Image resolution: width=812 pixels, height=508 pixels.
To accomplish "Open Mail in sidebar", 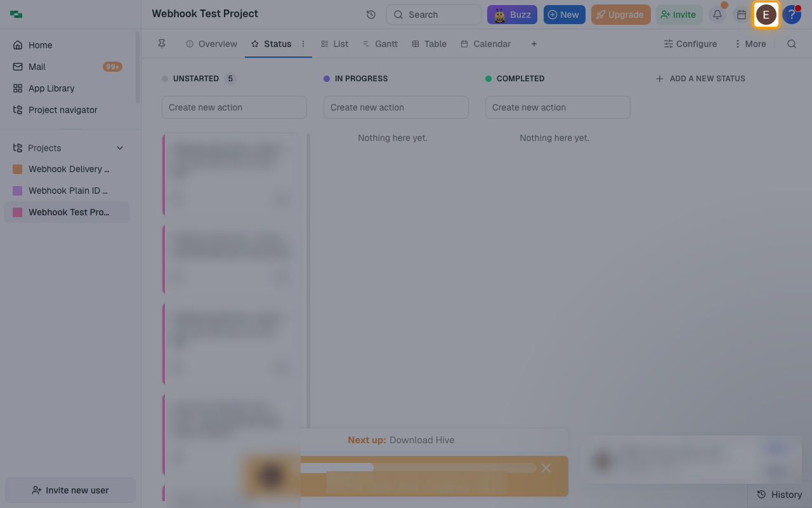I will [x=68, y=67].
